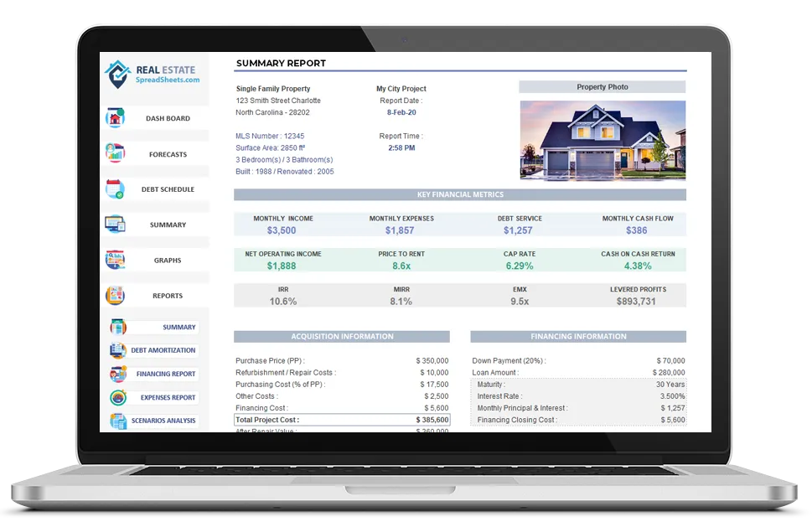Viewport: 812px width, 527px height.
Task: Select Total Project Cost cell $ 385,600
Action: [x=432, y=420]
